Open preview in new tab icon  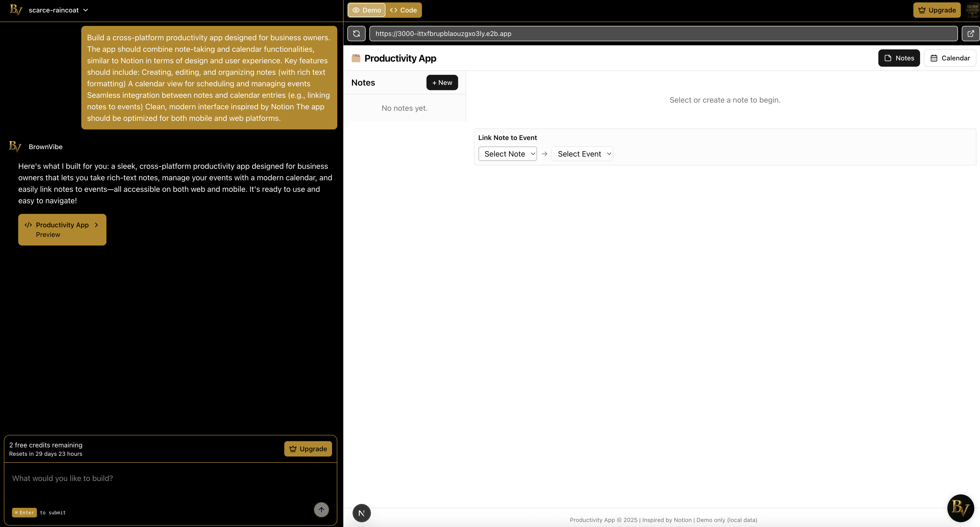970,34
